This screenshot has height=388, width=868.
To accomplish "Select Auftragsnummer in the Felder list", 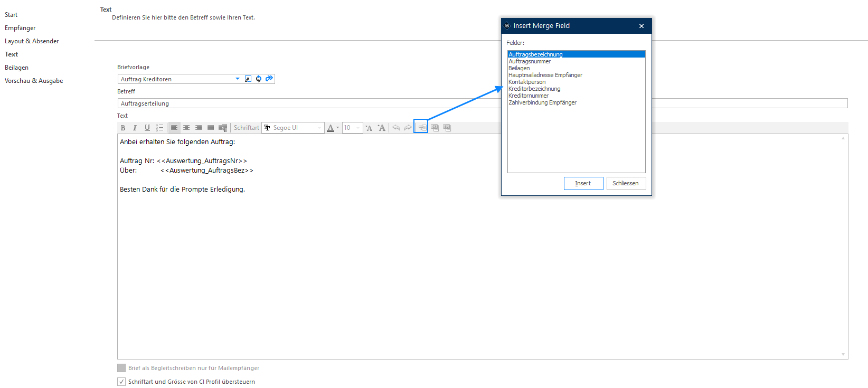I will [x=576, y=61].
